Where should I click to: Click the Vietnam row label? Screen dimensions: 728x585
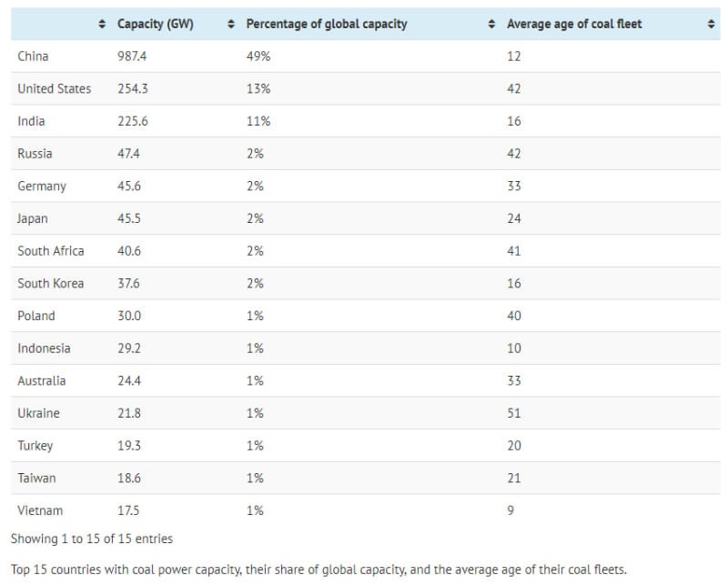pos(40,510)
